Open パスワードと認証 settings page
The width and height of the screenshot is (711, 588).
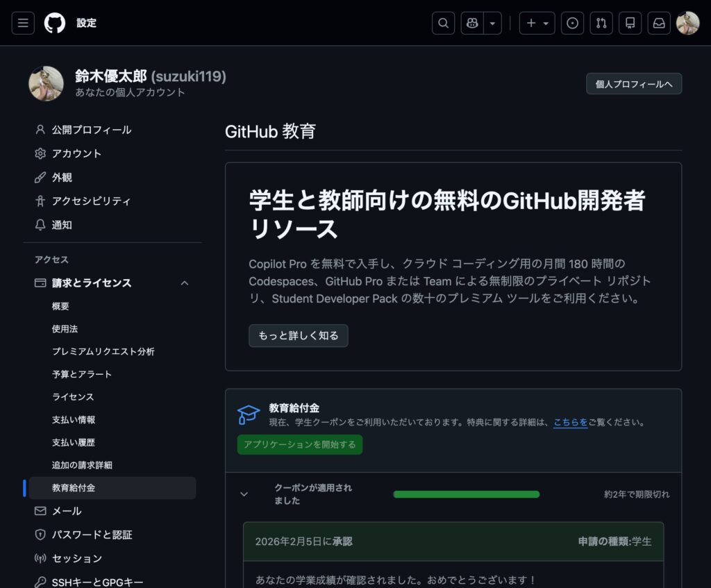click(x=92, y=535)
